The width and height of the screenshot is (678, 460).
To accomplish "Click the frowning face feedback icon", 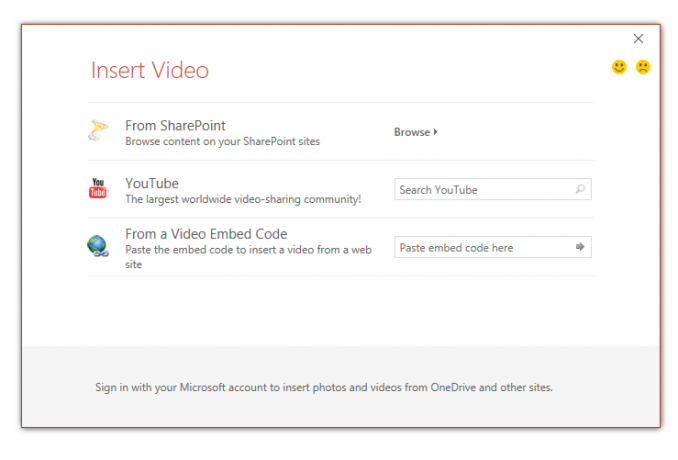I will [643, 67].
